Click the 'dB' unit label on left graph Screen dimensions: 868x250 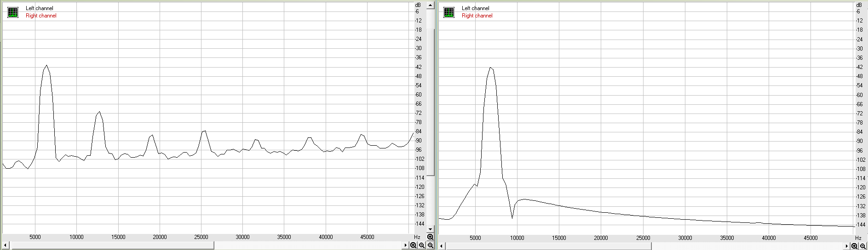click(x=418, y=5)
